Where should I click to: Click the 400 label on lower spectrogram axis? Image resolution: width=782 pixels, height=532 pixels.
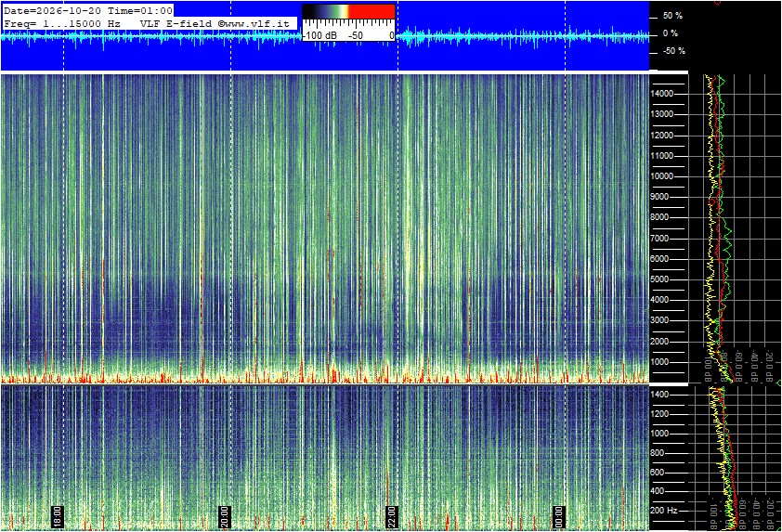coord(658,491)
